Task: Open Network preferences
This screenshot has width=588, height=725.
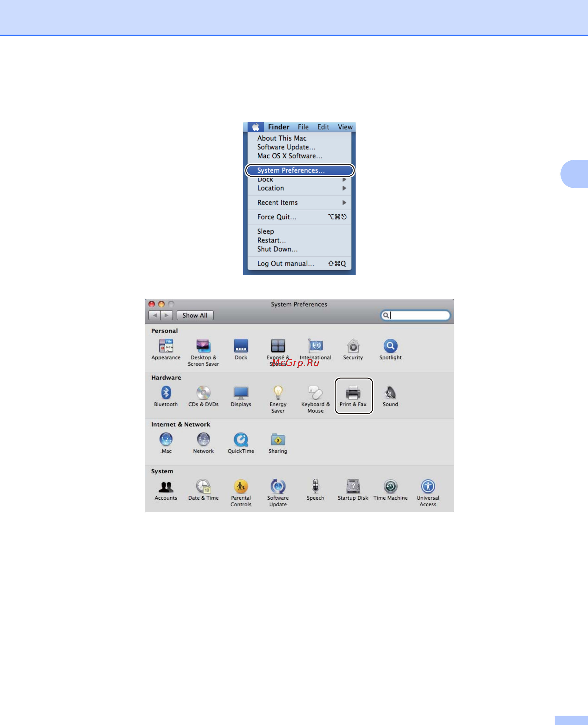Action: 203,443
